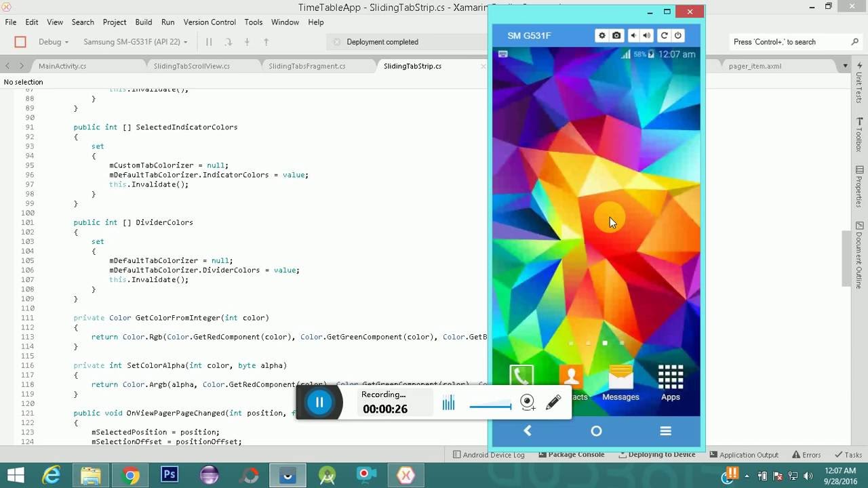Switch to SlidingTabScrollView.cs tab
868x488 pixels.
coord(191,66)
